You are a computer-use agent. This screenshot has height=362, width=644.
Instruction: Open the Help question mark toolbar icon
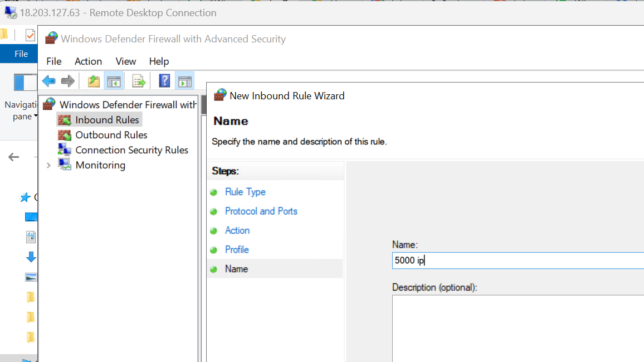point(164,81)
